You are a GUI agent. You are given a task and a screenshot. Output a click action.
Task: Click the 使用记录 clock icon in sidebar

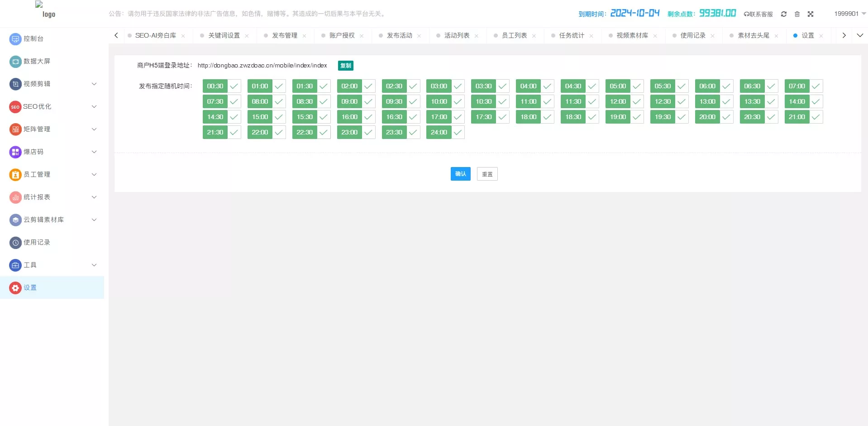(15, 243)
